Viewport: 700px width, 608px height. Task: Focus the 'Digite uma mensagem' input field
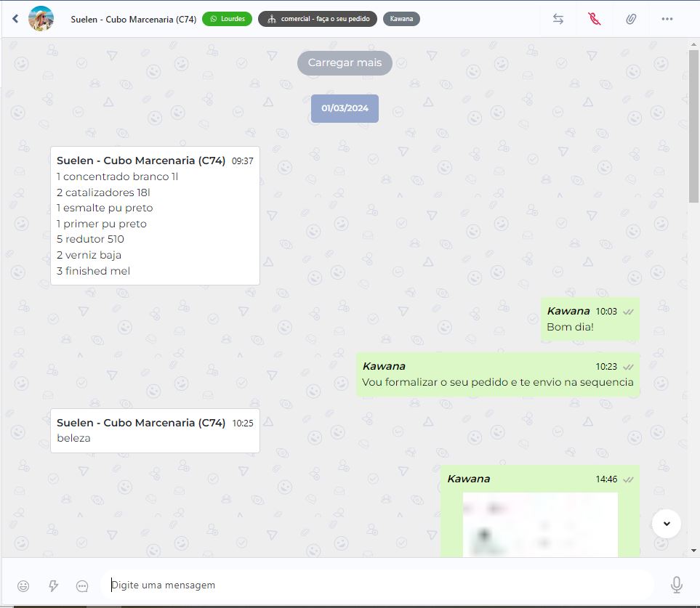tap(378, 585)
